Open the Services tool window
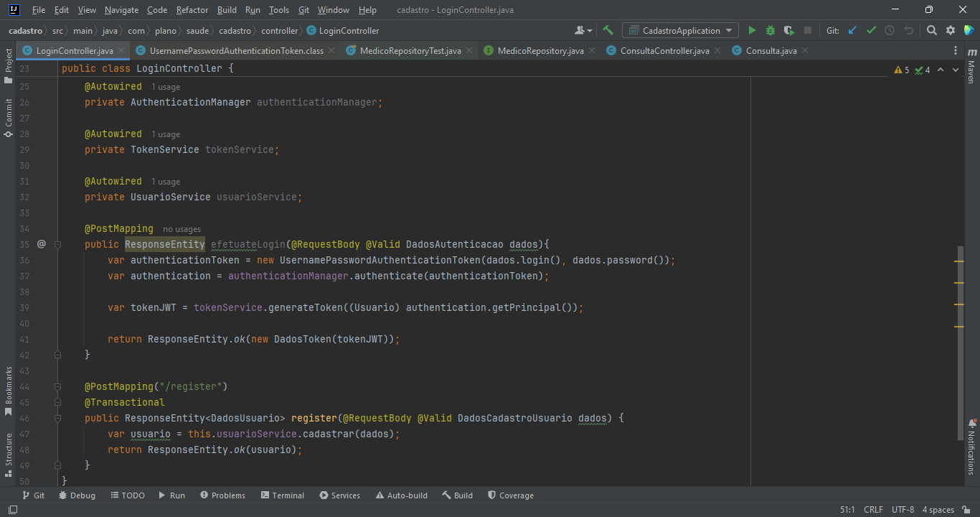Image resolution: width=980 pixels, height=517 pixels. click(x=339, y=495)
